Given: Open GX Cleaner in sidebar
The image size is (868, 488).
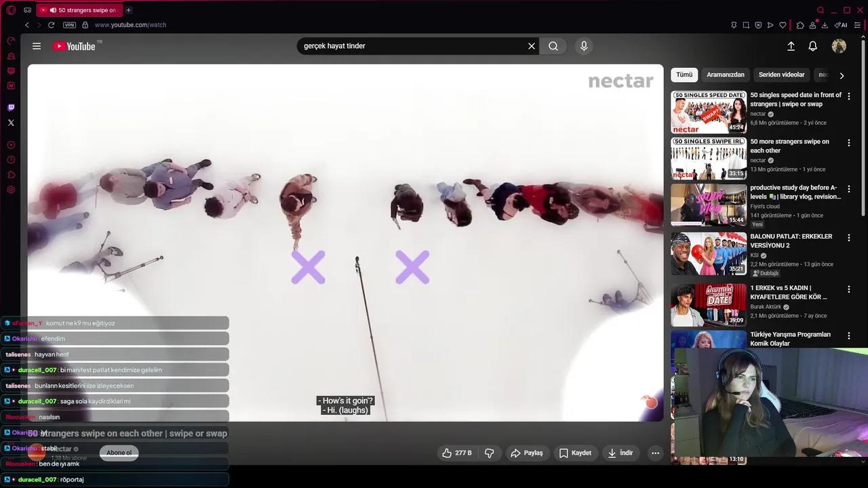Looking at the screenshot, I should coord(11,56).
